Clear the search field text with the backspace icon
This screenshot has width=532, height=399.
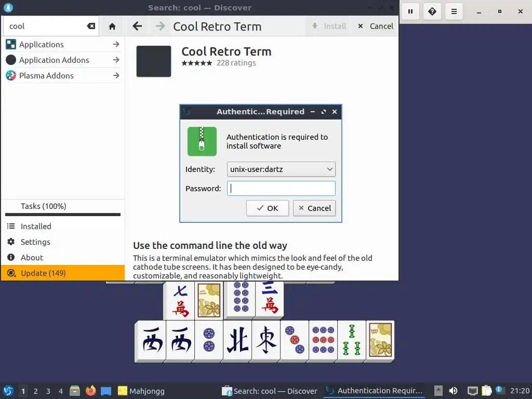tap(91, 26)
